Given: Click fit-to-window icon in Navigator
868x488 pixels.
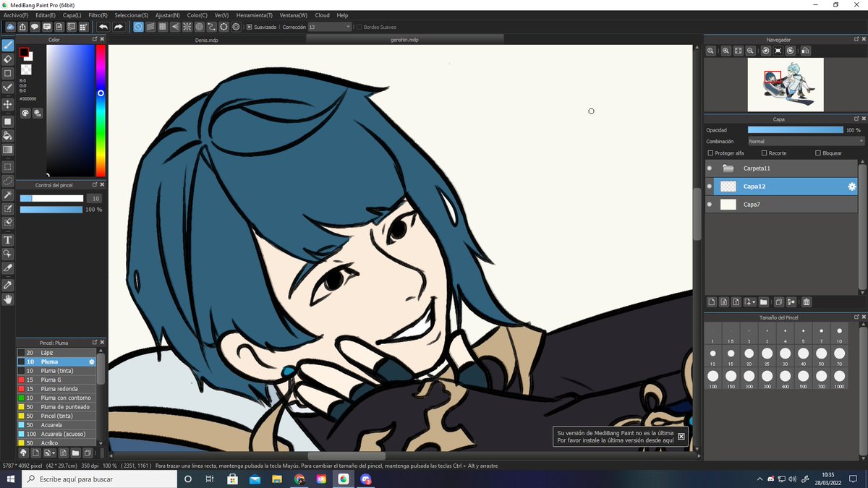Looking at the screenshot, I should click(x=738, y=51).
